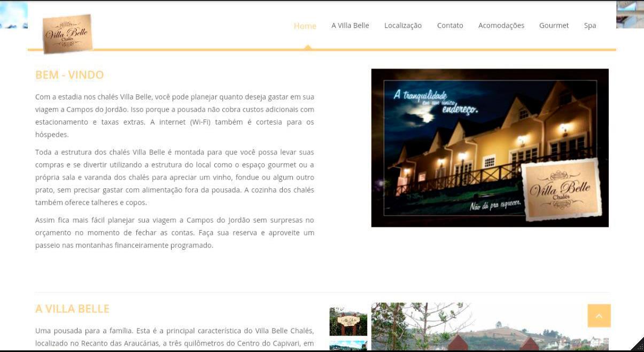Click the large landscape gallery photo

pyautogui.click(x=490, y=327)
